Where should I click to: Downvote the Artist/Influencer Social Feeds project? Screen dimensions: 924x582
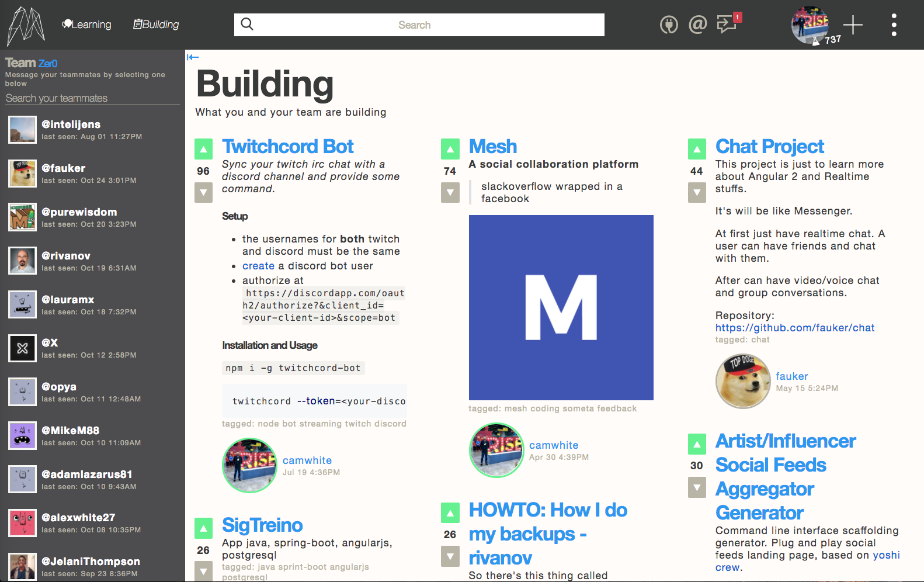coord(697,487)
